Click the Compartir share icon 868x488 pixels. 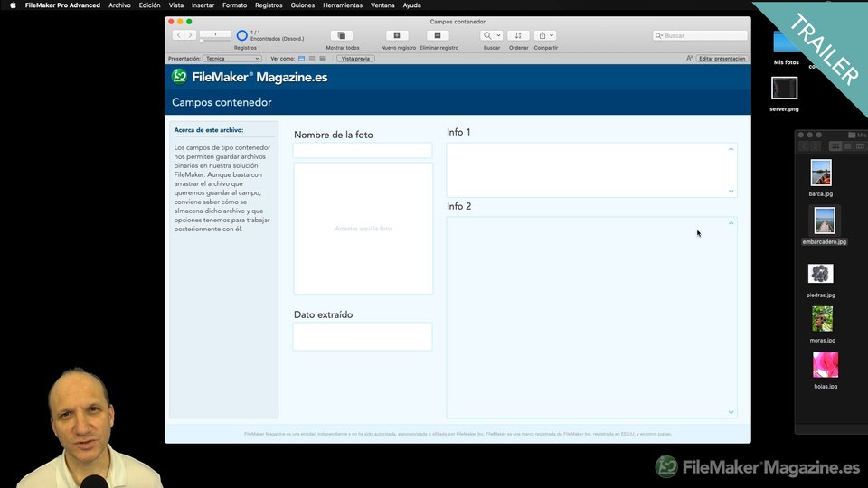542,35
